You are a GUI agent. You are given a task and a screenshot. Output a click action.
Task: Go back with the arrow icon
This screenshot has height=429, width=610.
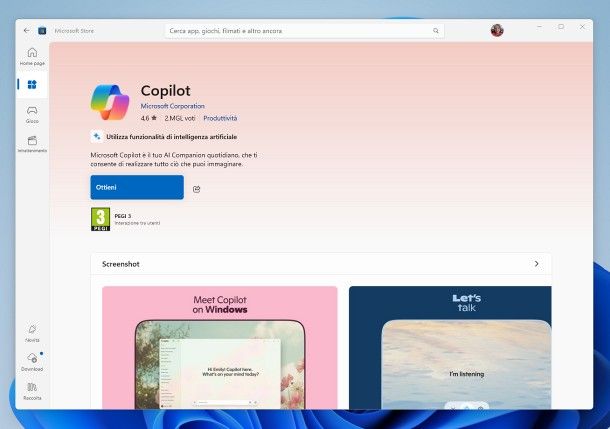coord(26,30)
